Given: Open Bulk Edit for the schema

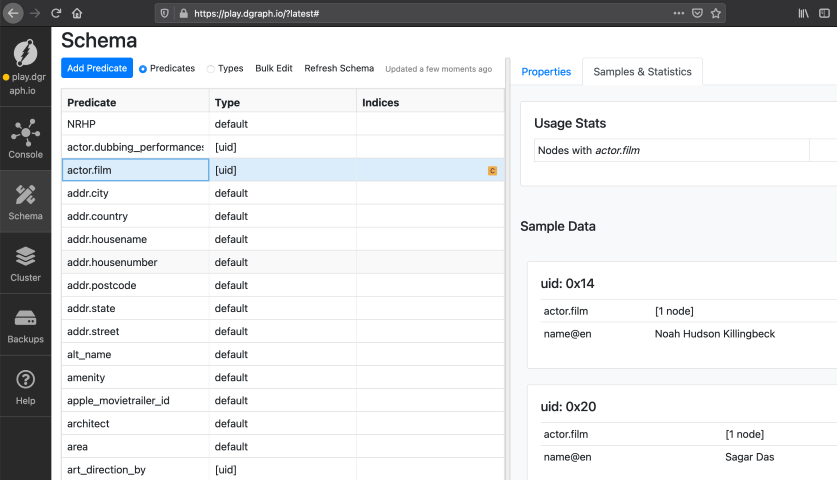Looking at the screenshot, I should 274,69.
